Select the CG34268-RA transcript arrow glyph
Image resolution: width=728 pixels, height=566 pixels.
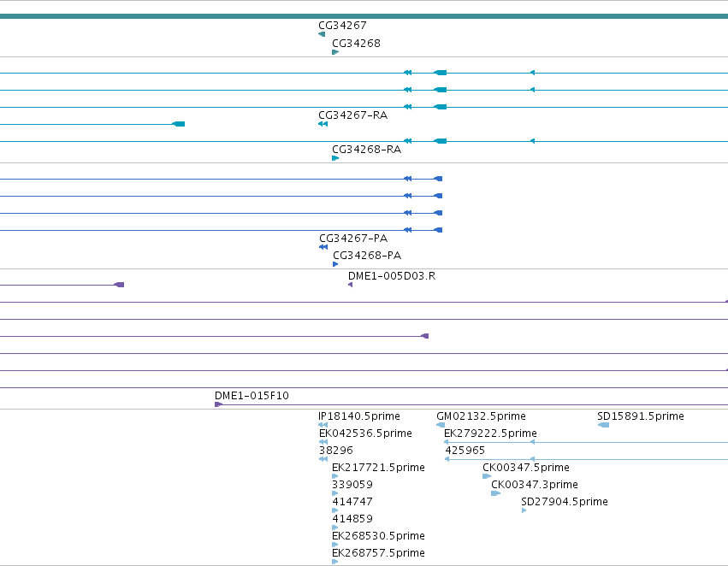(335, 158)
